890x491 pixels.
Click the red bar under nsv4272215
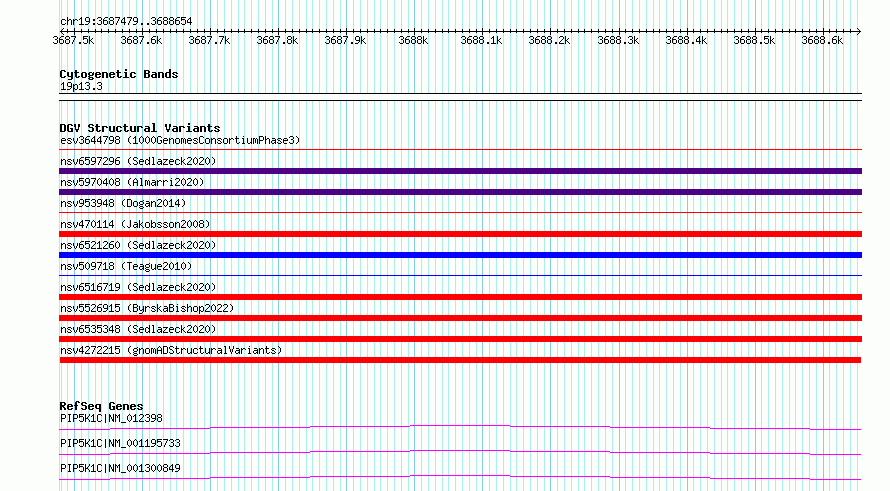(460, 360)
